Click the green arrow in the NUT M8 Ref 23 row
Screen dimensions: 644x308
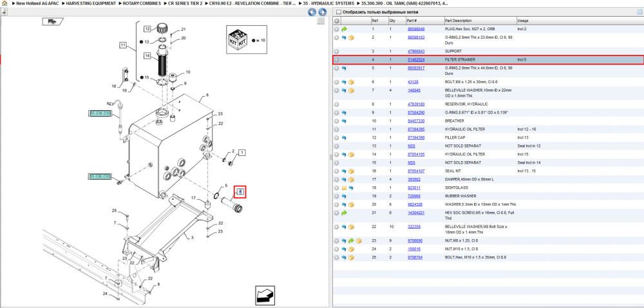click(351, 240)
